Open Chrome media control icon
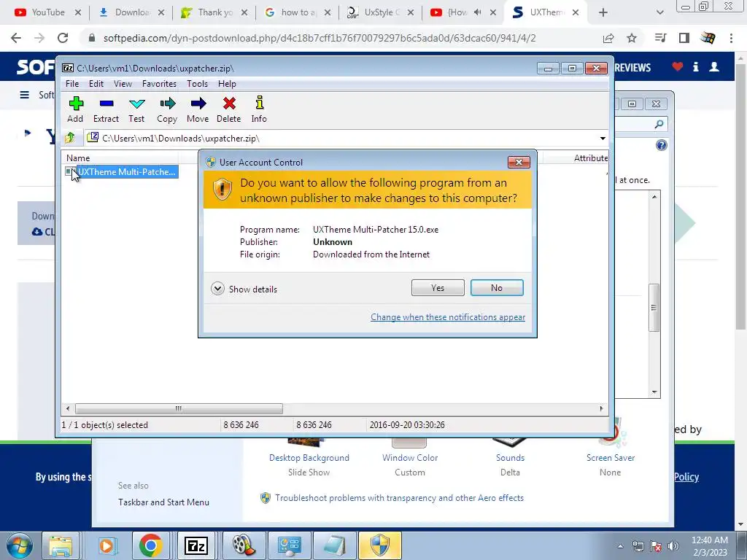The width and height of the screenshot is (747, 560). [660, 38]
